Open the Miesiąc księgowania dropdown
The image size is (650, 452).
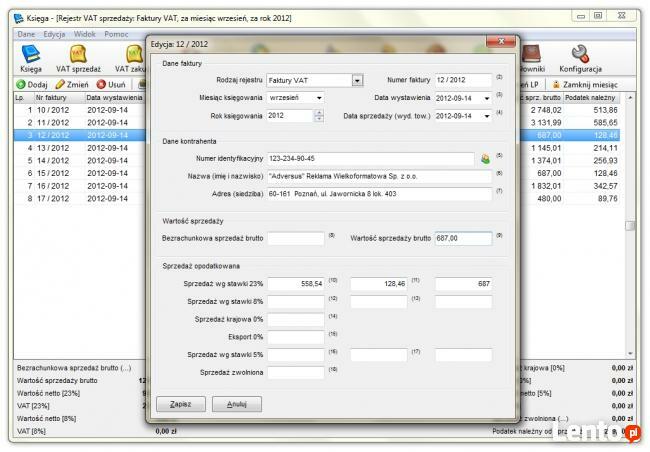(x=318, y=98)
